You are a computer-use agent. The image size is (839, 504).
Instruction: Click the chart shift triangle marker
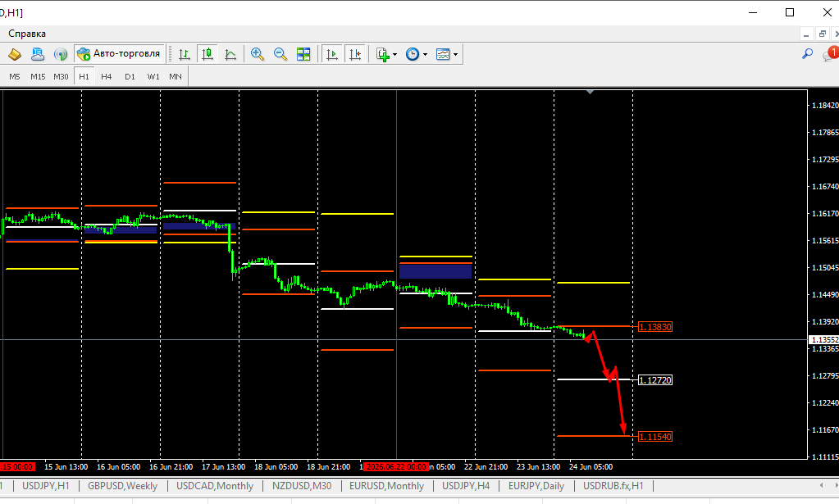click(x=590, y=93)
